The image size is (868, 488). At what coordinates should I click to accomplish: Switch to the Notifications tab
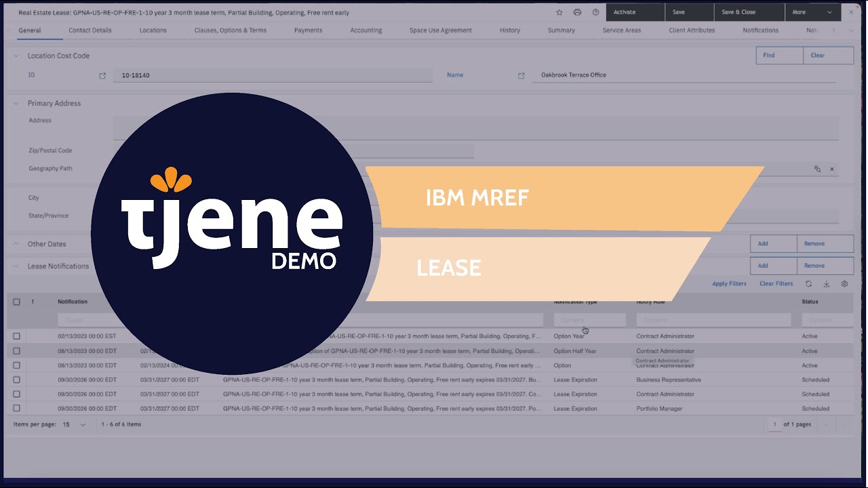[x=761, y=30]
